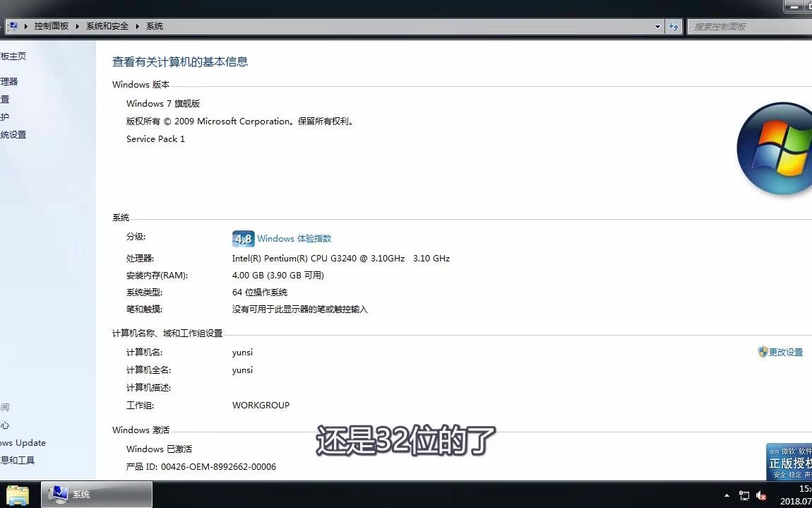Click the 系统 taskbar button
Image resolution: width=812 pixels, height=508 pixels.
pos(97,495)
